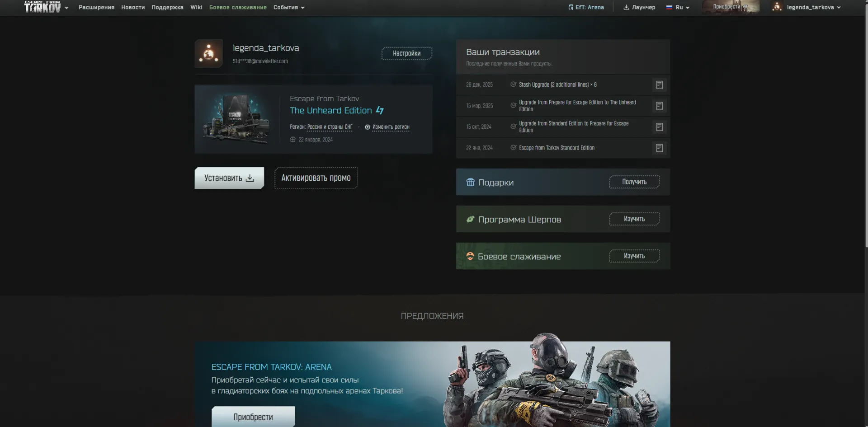Click Изучить in Боевое слаживание panel

[634, 256]
